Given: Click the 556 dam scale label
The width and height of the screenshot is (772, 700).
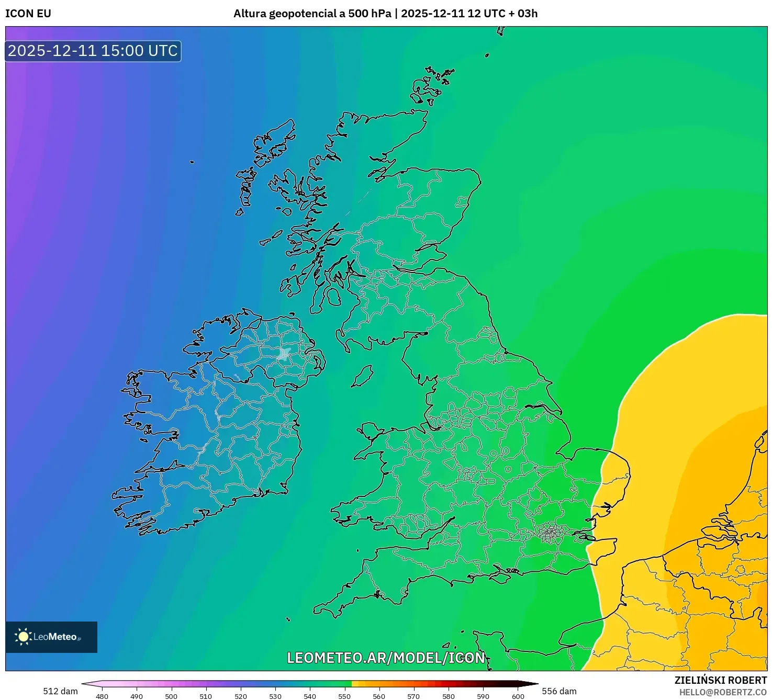Looking at the screenshot, I should [559, 691].
